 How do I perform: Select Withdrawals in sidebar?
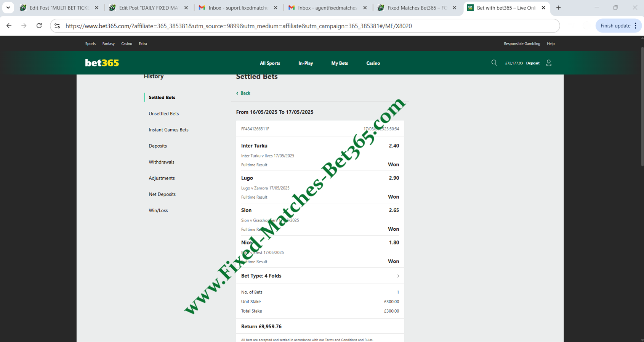(162, 162)
